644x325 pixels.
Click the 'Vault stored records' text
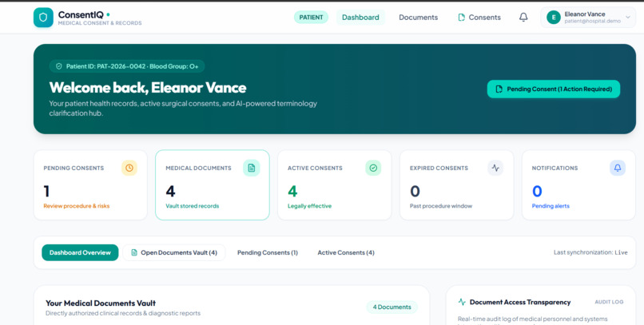pos(193,206)
